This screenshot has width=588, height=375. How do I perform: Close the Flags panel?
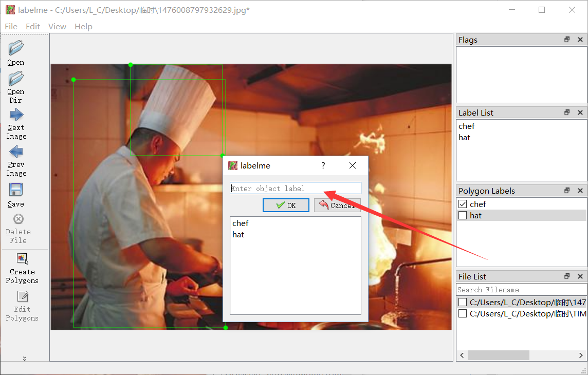click(x=580, y=40)
